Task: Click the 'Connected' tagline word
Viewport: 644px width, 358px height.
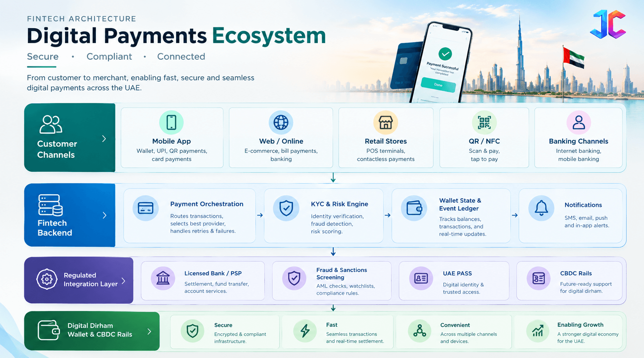Action: click(181, 57)
